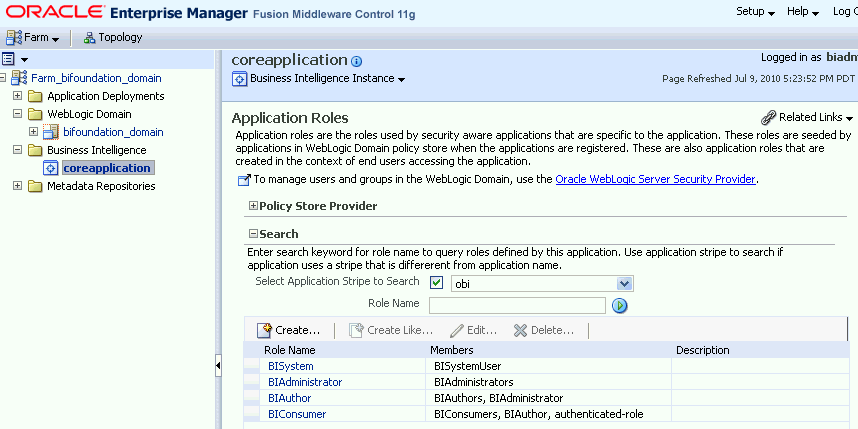
Task: Click the Topology icon
Action: coord(89,38)
